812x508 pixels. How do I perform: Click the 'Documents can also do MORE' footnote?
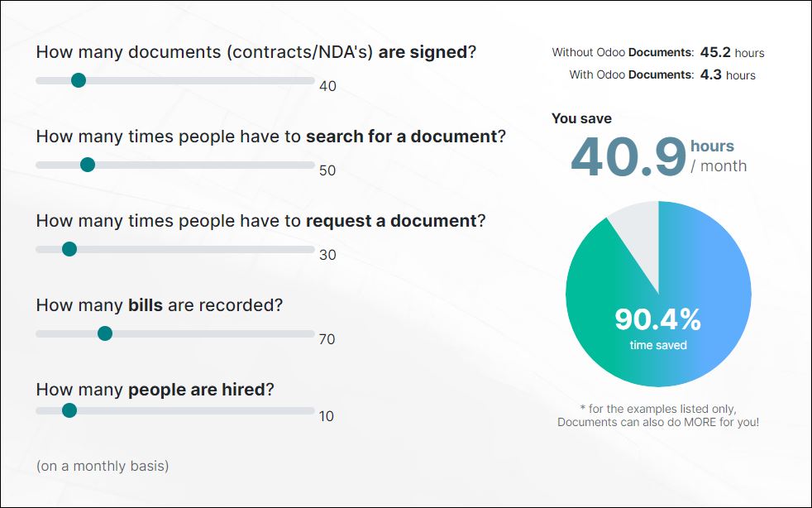click(658, 422)
